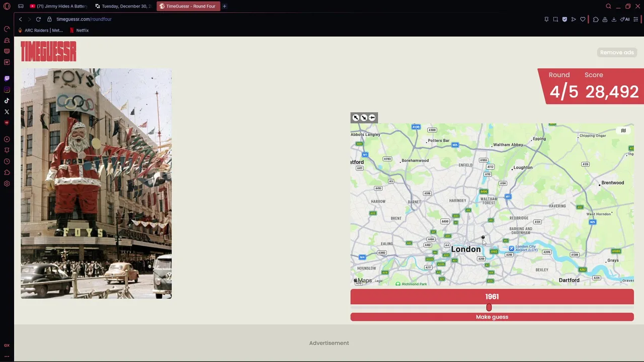Open the Opera GX main menu logo

click(7, 6)
